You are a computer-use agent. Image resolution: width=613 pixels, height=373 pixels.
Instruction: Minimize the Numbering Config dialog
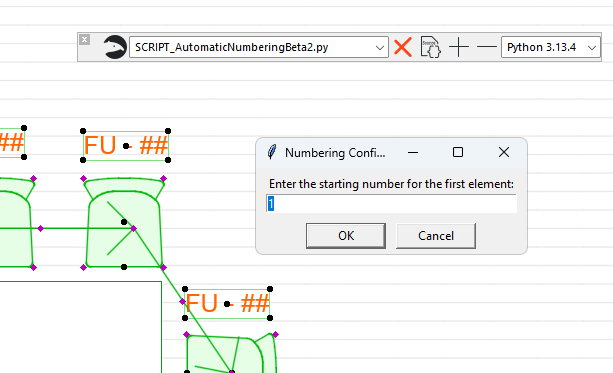(x=413, y=152)
